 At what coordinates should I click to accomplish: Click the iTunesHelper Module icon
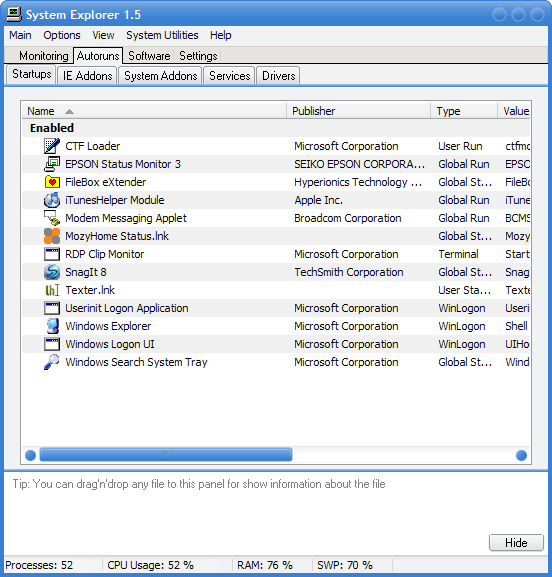(52, 200)
